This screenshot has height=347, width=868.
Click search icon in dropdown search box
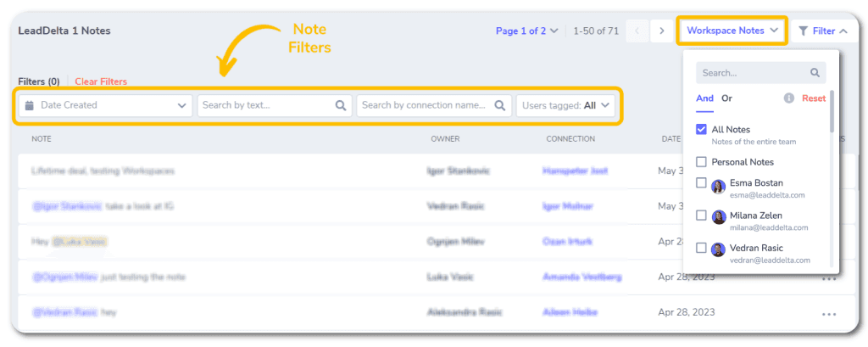click(815, 73)
